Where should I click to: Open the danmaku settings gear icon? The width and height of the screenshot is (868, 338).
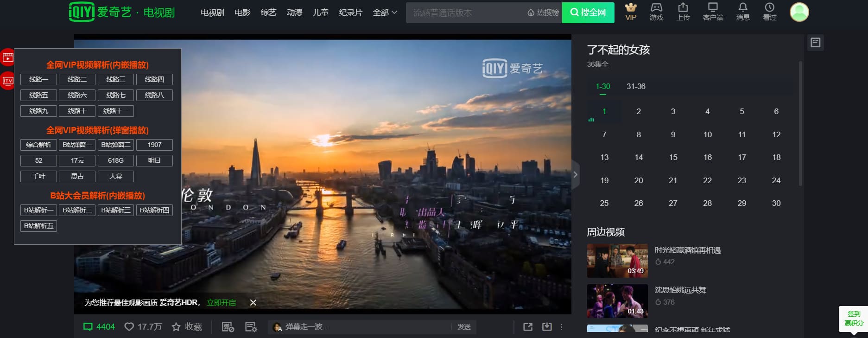(251, 327)
